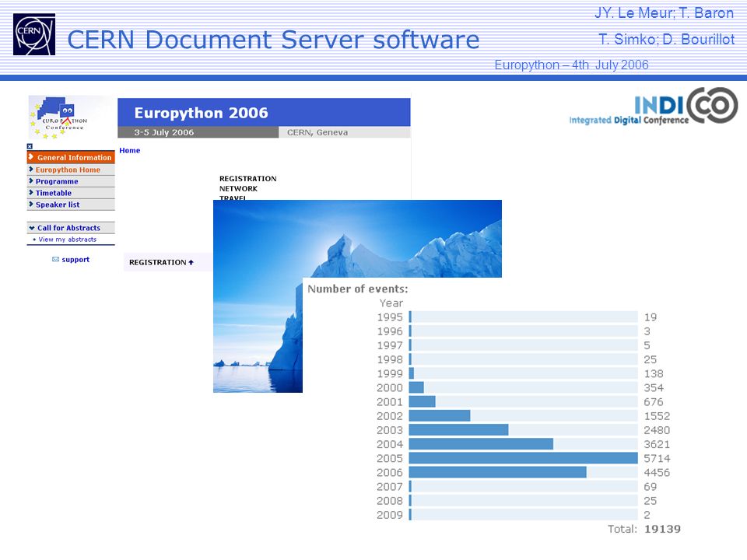
Task: Click the REGISTRATION section heading box
Action: [x=168, y=262]
